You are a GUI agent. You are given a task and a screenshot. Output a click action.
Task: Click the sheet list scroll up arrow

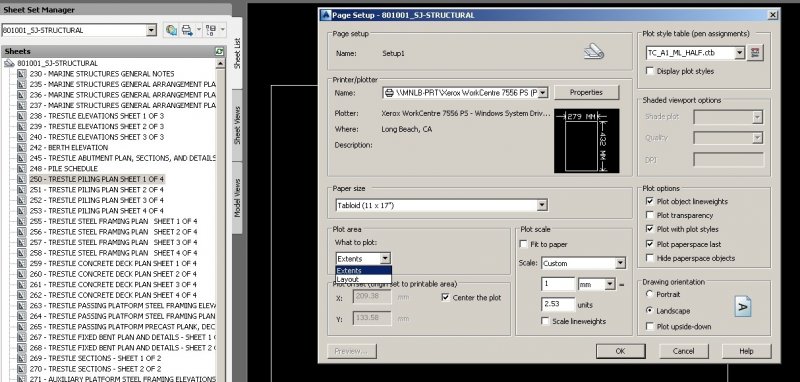(220, 64)
